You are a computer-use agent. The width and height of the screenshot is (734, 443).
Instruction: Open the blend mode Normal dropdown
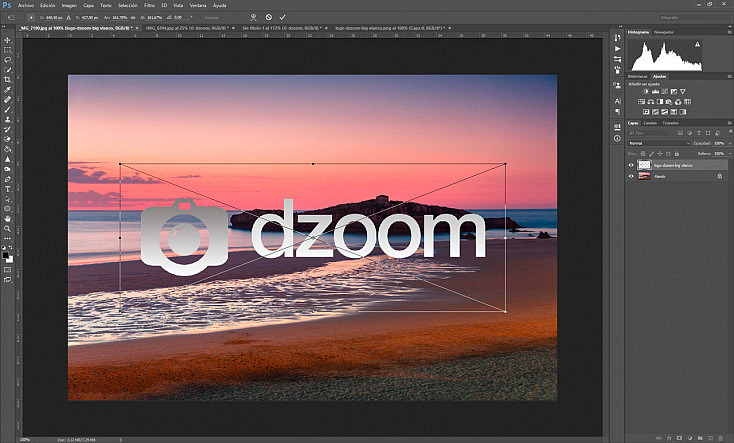[659, 143]
